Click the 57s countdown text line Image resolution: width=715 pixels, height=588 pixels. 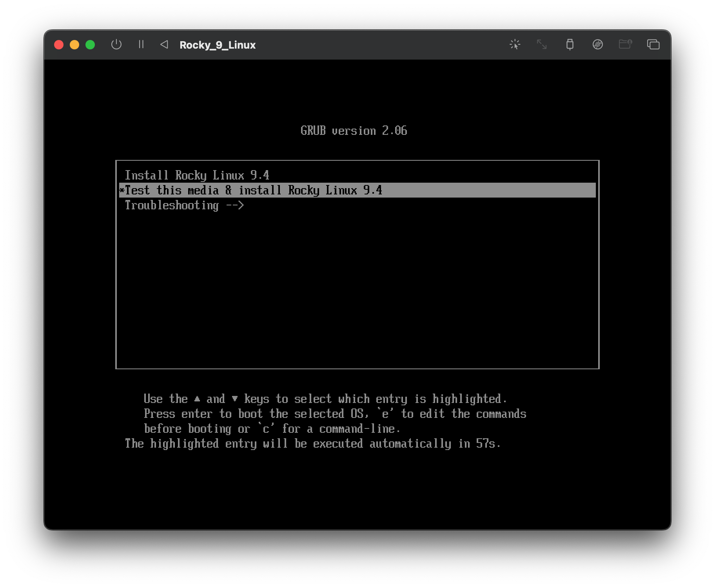pos(313,444)
